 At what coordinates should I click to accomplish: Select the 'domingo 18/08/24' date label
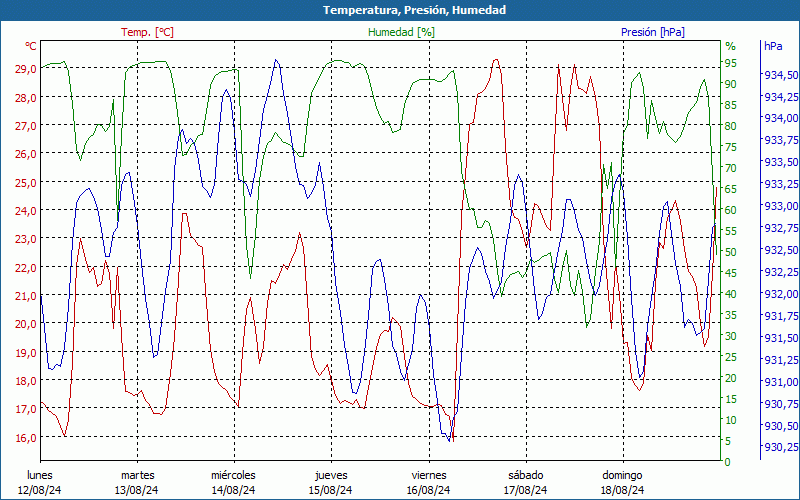pyautogui.click(x=622, y=483)
